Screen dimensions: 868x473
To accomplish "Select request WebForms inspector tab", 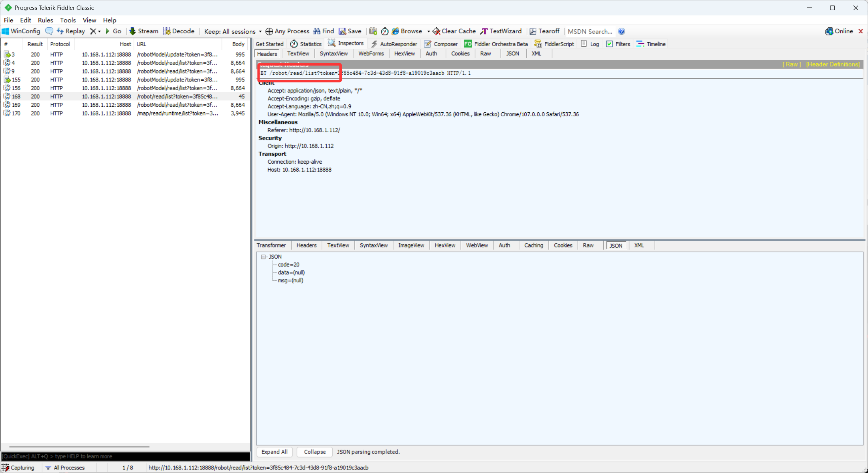I will click(371, 53).
